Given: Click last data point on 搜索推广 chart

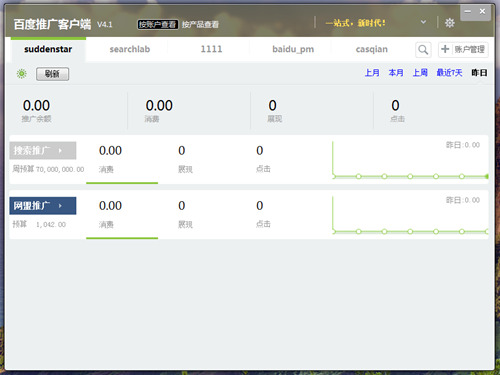Looking at the screenshot, I should (487, 176).
